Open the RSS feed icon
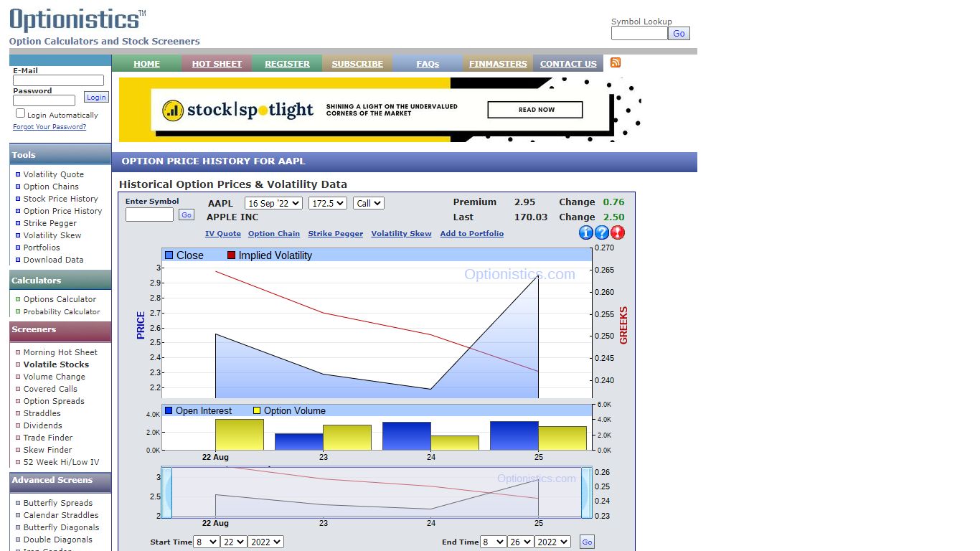 point(616,62)
